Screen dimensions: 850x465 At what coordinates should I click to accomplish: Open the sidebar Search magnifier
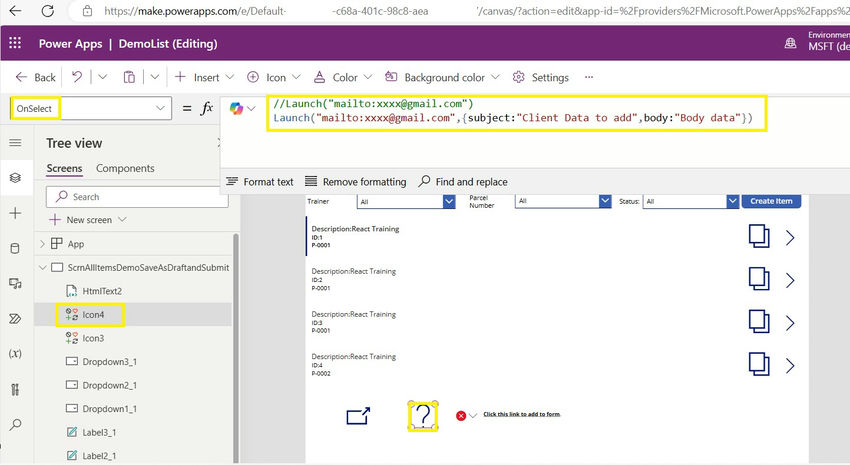15,424
